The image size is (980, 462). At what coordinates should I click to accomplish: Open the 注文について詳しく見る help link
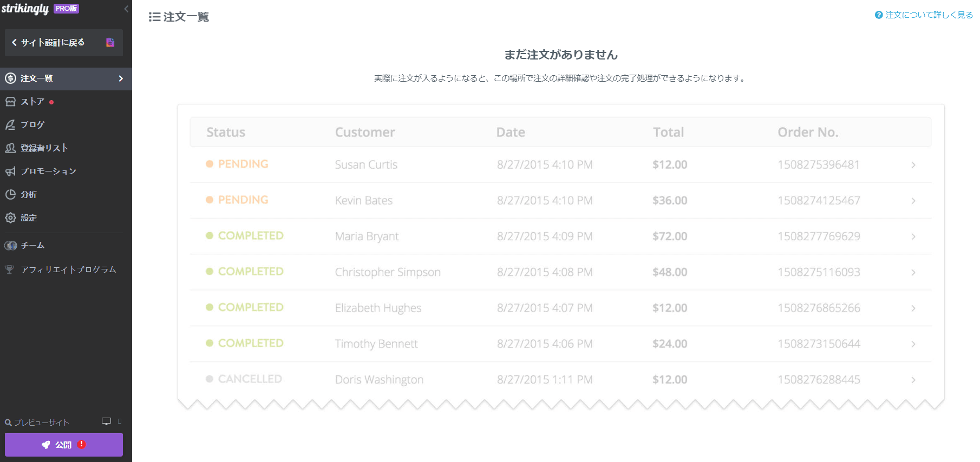pos(924,15)
